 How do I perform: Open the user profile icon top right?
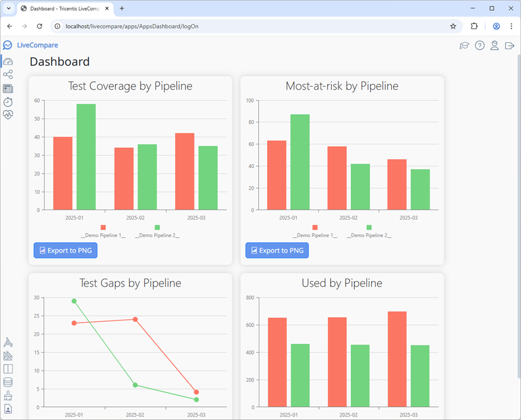(x=495, y=45)
